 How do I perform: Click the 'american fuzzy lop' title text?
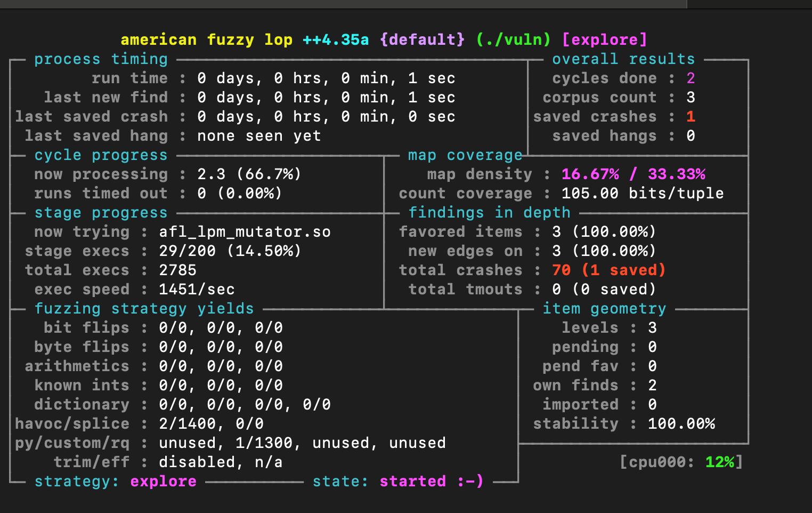(207, 40)
